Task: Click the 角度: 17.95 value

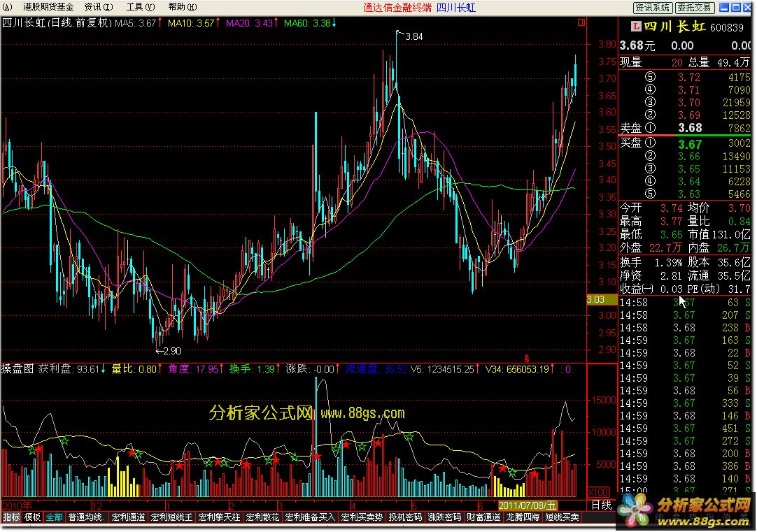Action: click(195, 369)
